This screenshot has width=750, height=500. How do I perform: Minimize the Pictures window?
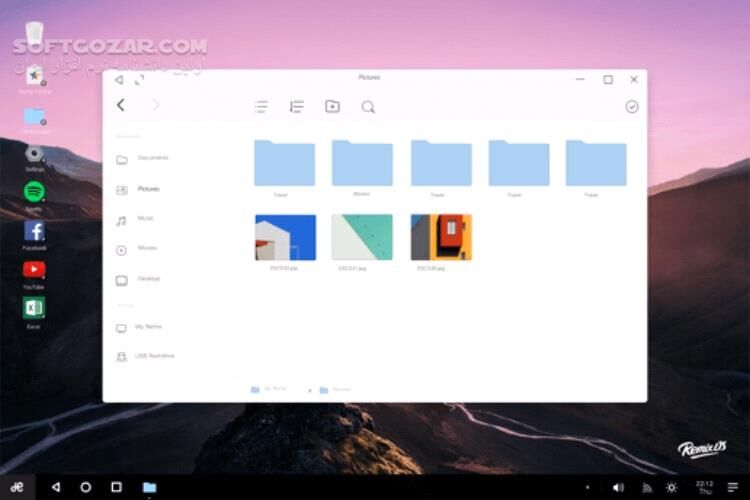[x=580, y=79]
